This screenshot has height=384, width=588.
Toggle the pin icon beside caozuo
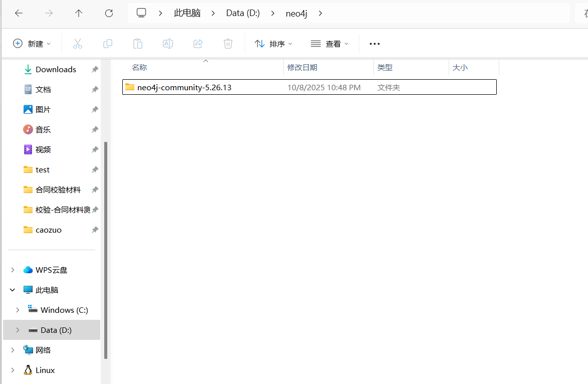point(95,230)
